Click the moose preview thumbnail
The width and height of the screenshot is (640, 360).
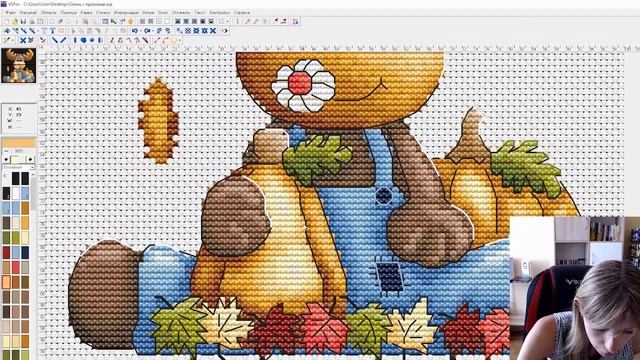click(x=18, y=65)
